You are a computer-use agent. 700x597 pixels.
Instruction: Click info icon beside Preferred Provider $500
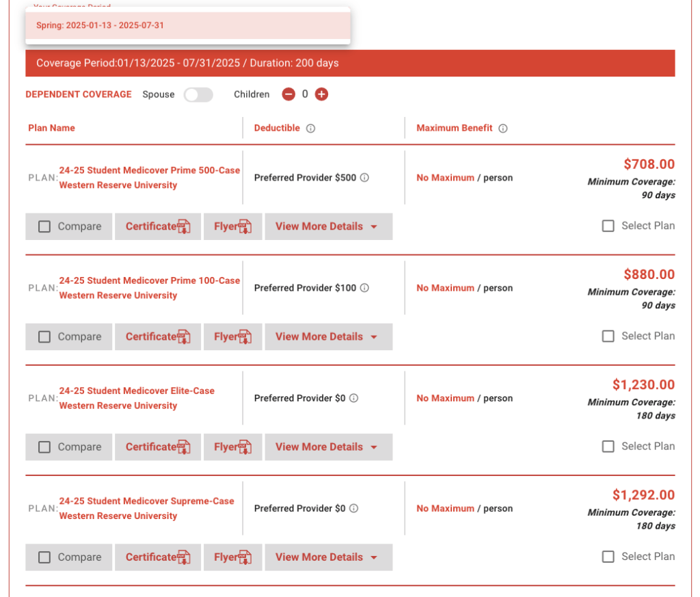click(x=365, y=178)
